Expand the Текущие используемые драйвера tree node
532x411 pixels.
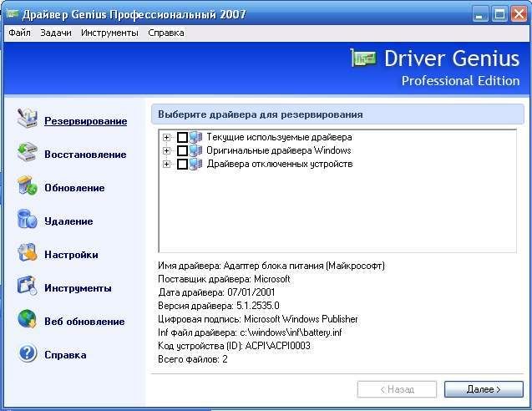pyautogui.click(x=167, y=137)
